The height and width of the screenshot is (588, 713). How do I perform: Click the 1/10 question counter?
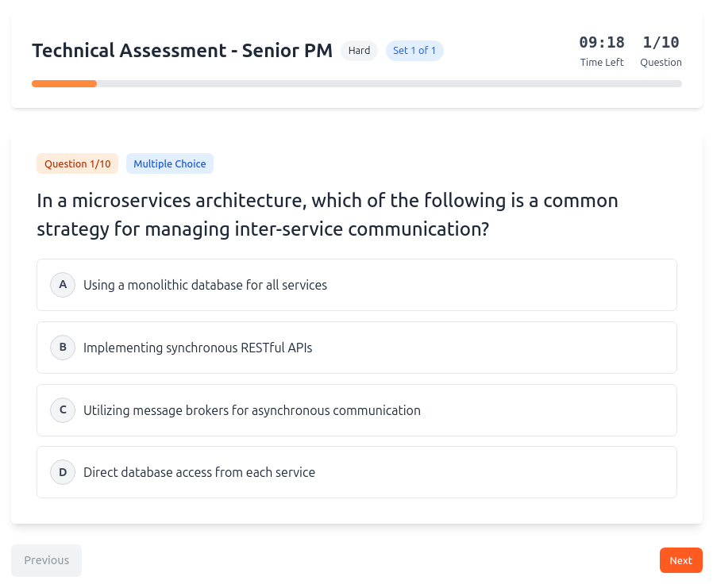click(x=661, y=42)
